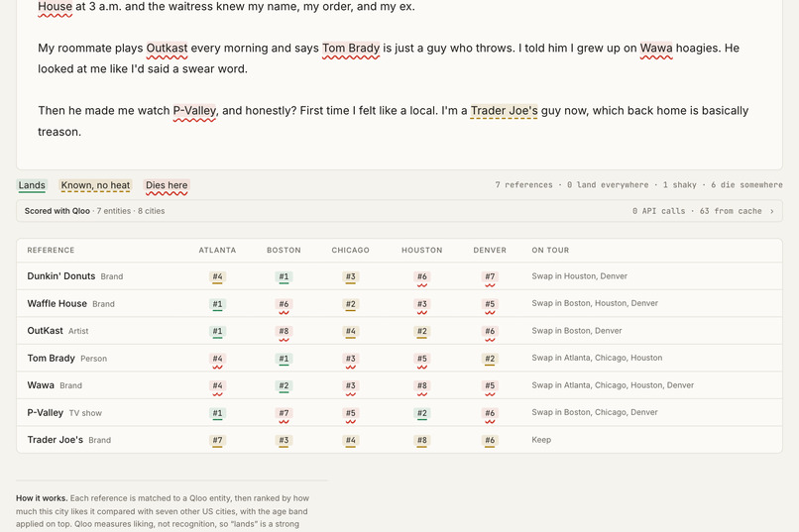
Task: Click Trader Joe's Atlanta rank #7 badge
Action: pyautogui.click(x=217, y=440)
